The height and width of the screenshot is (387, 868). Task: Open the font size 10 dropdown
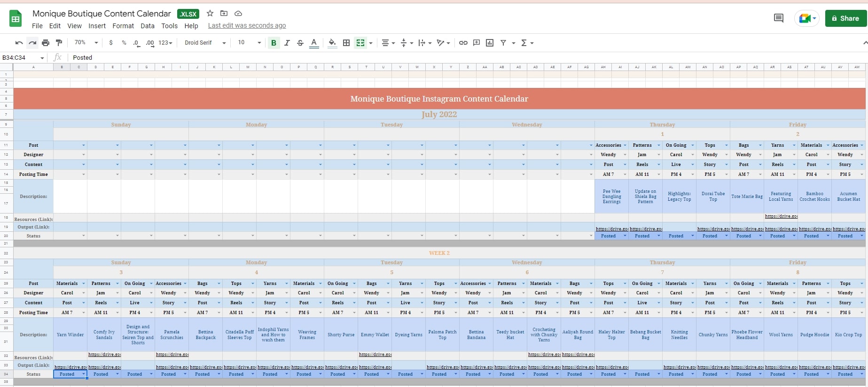(249, 42)
